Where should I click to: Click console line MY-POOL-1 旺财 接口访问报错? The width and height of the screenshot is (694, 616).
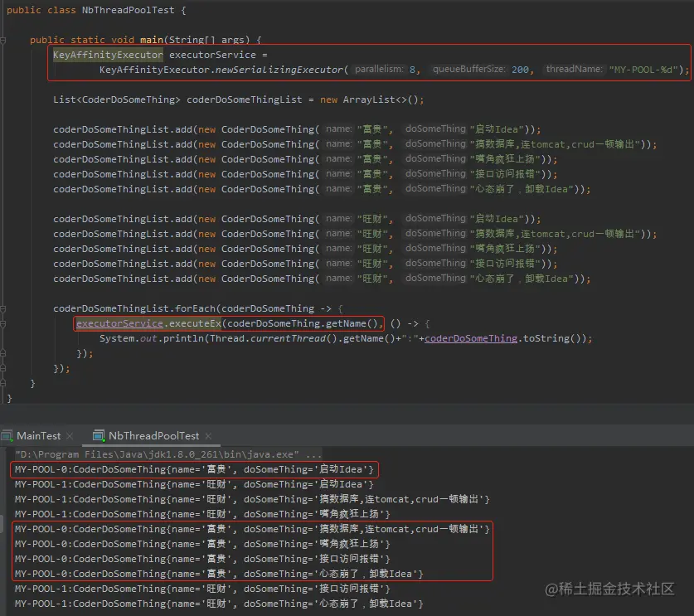(202, 589)
